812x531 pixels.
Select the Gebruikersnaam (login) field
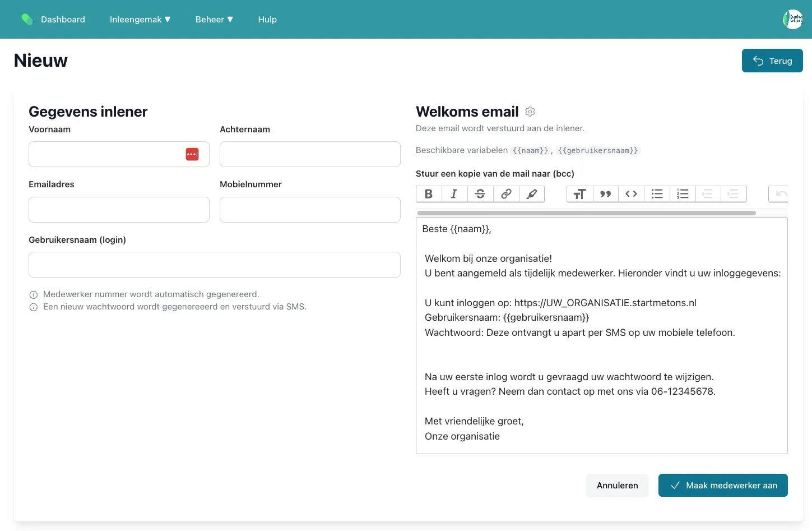coord(215,265)
